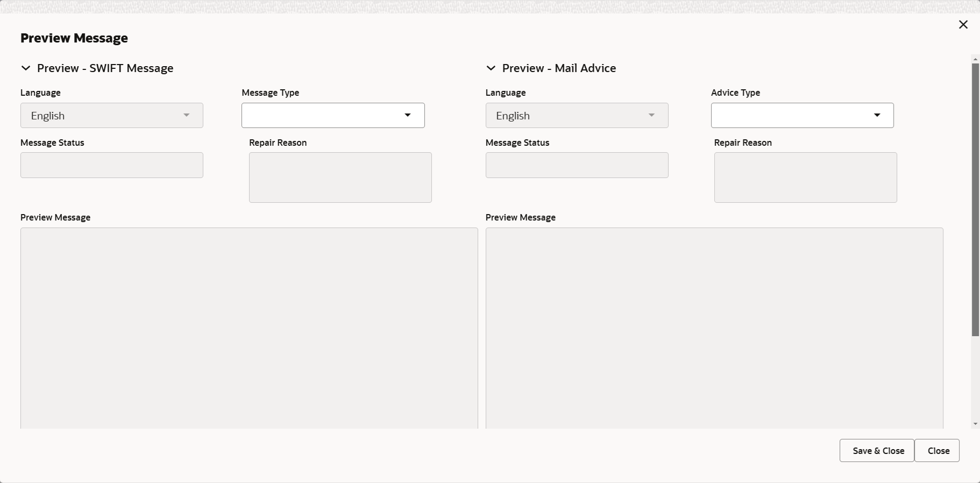This screenshot has height=483, width=980.
Task: Click the SWIFT Preview Message text area
Action: [x=249, y=328]
